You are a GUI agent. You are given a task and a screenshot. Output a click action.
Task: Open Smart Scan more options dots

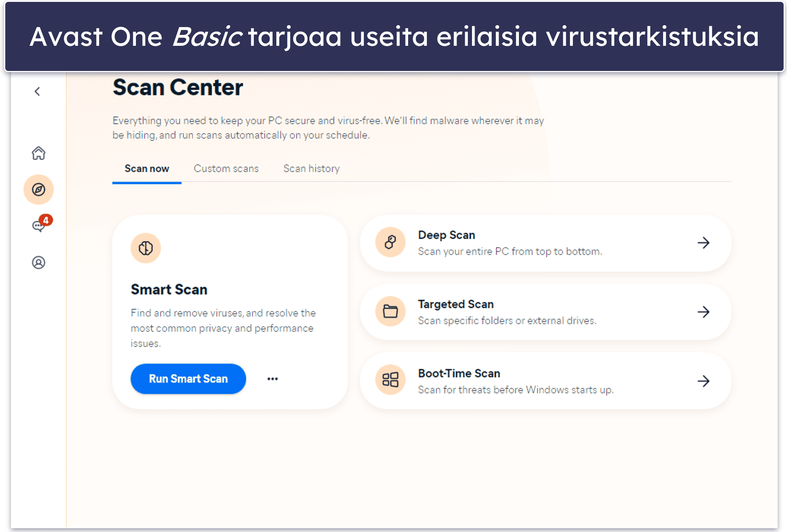click(273, 379)
